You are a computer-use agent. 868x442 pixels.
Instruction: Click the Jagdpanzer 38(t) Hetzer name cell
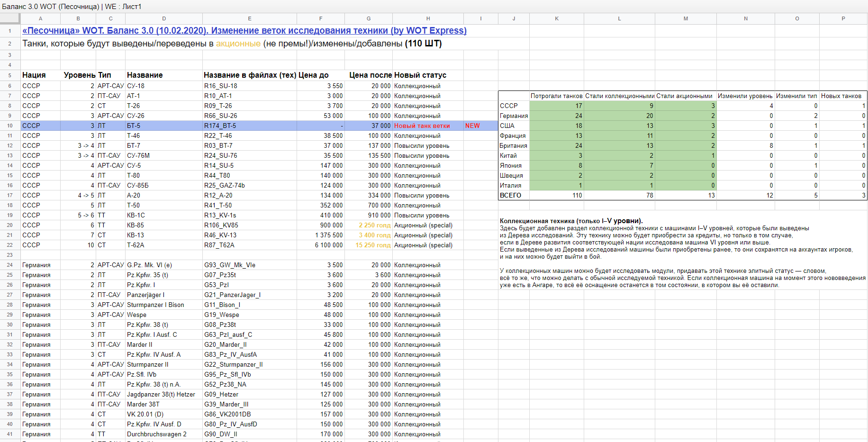(x=164, y=394)
